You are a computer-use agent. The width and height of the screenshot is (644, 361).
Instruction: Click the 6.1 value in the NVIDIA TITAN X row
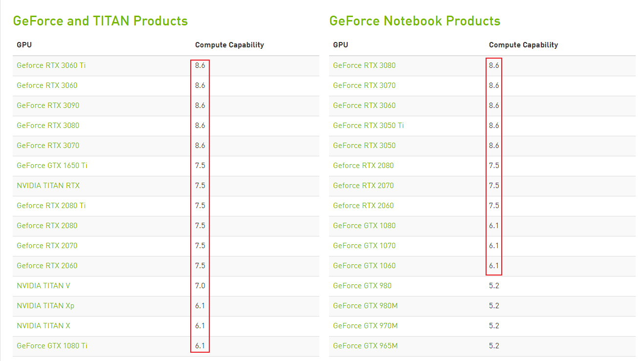pos(200,326)
